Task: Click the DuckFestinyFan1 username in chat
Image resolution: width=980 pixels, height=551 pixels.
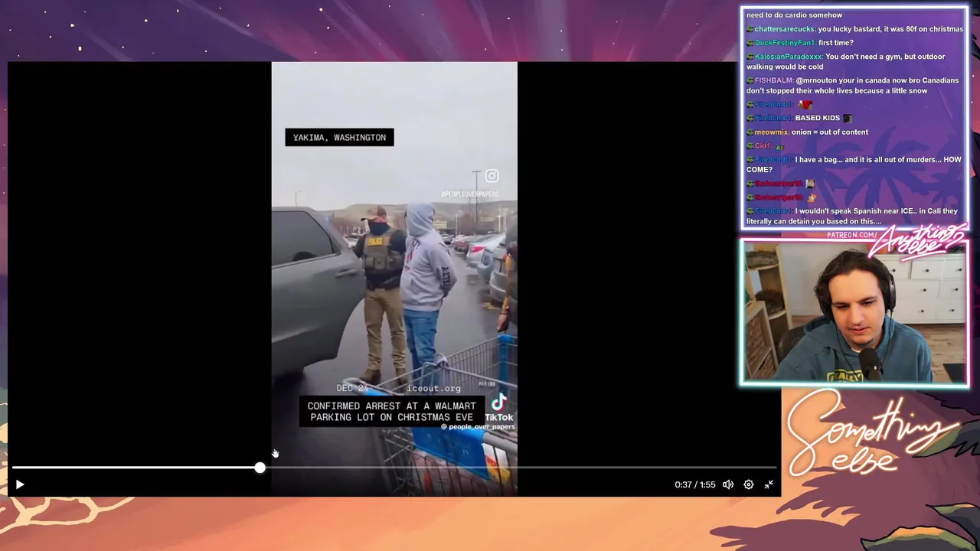Action: coord(785,43)
